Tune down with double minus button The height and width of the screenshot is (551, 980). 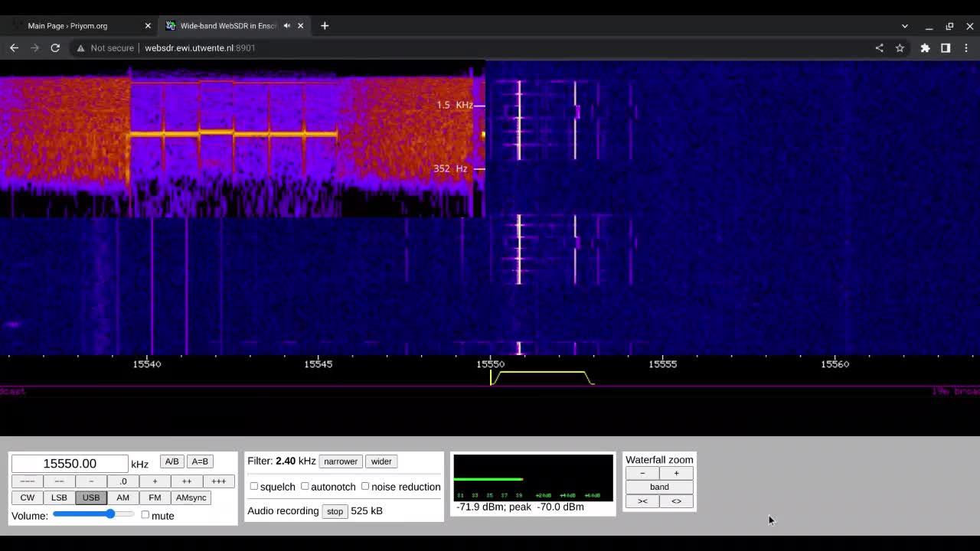[59, 481]
